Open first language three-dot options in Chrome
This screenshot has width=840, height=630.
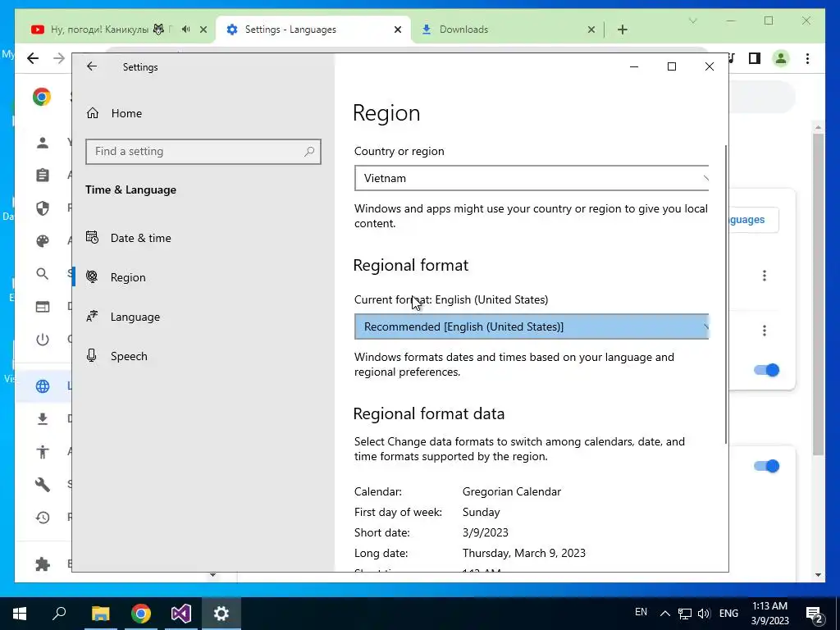coord(765,276)
